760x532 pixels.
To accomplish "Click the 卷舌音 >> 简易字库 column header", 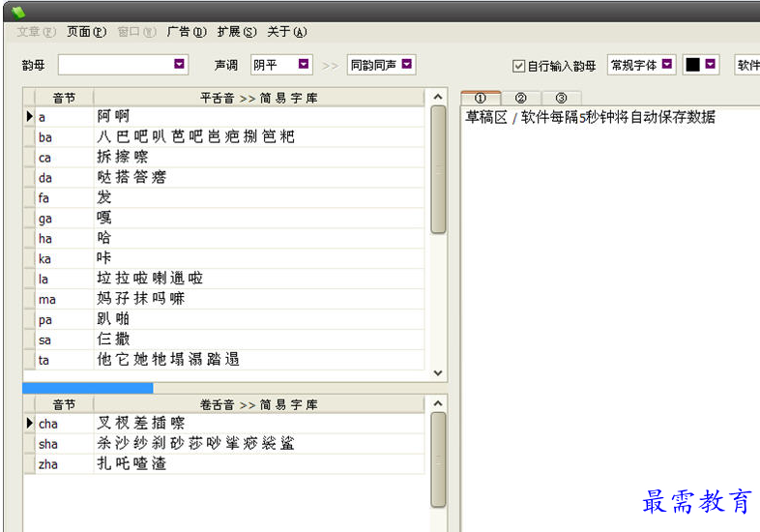I will 259,404.
